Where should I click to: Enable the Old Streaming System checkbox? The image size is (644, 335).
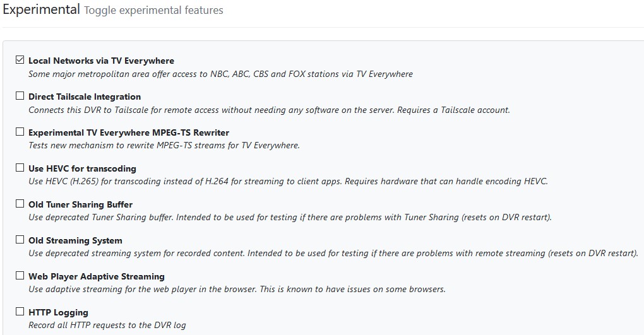pos(20,240)
